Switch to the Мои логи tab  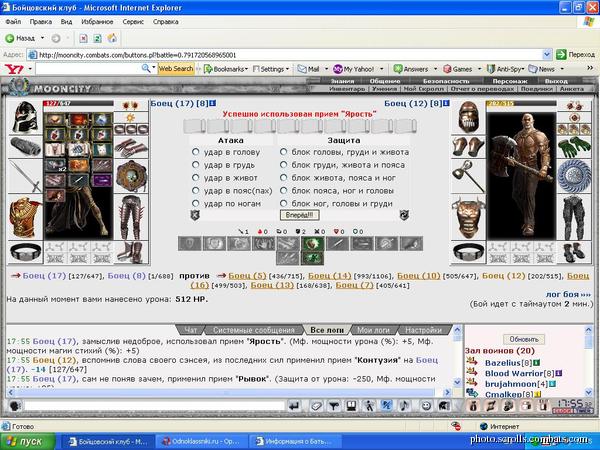click(373, 330)
